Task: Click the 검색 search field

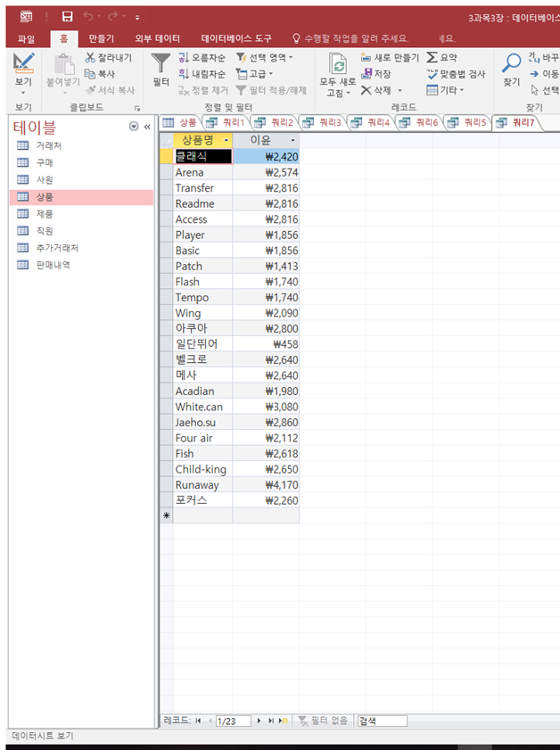Action: [383, 721]
